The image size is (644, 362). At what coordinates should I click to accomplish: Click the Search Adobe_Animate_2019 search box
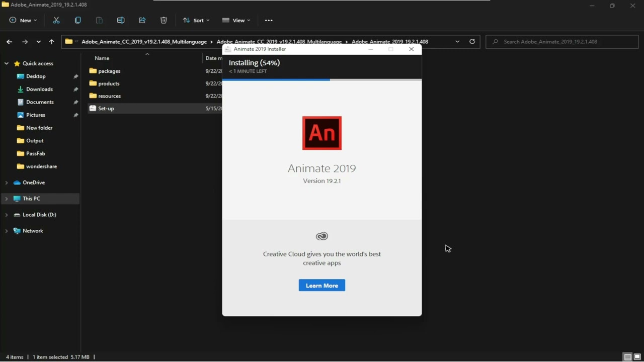pyautogui.click(x=562, y=42)
